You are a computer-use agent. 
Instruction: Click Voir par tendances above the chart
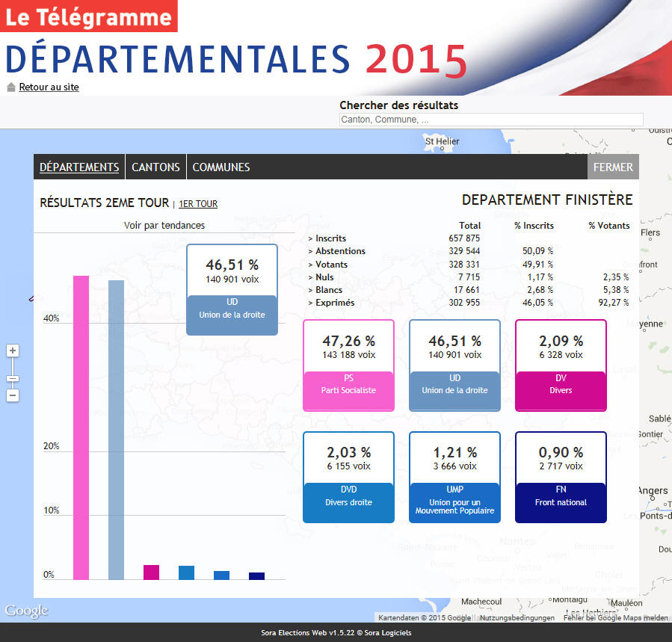(x=164, y=225)
